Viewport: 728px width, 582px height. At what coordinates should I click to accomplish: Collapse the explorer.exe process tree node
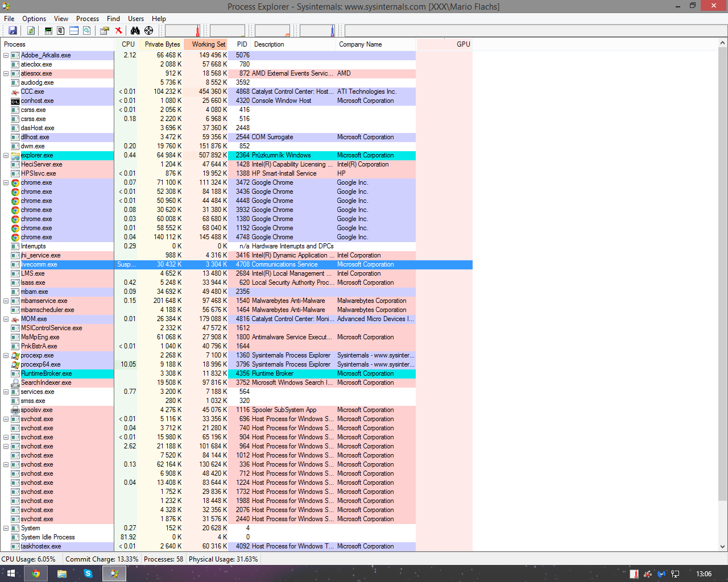pos(6,155)
